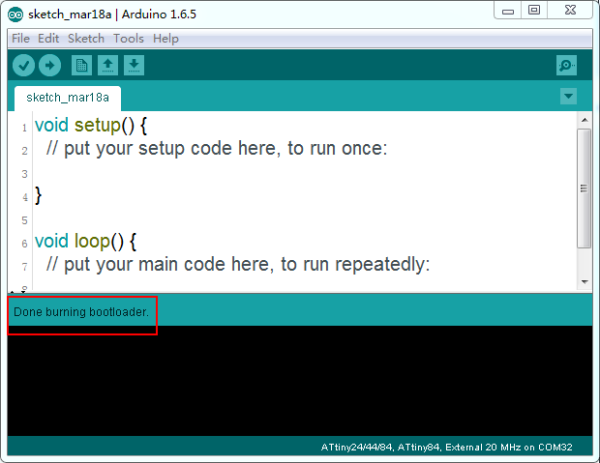Open a sketch with the Open icon
This screenshot has width=600, height=463.
[x=108, y=65]
